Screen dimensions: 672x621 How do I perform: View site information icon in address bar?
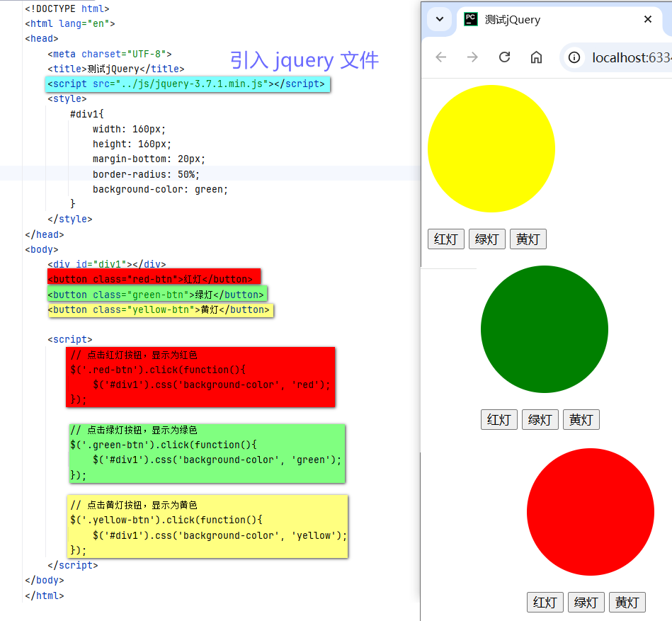click(574, 57)
